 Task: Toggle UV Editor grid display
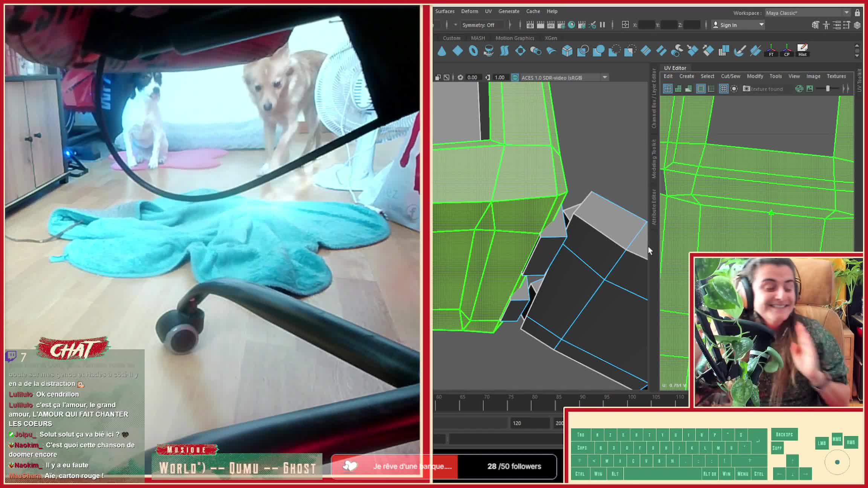coord(723,89)
